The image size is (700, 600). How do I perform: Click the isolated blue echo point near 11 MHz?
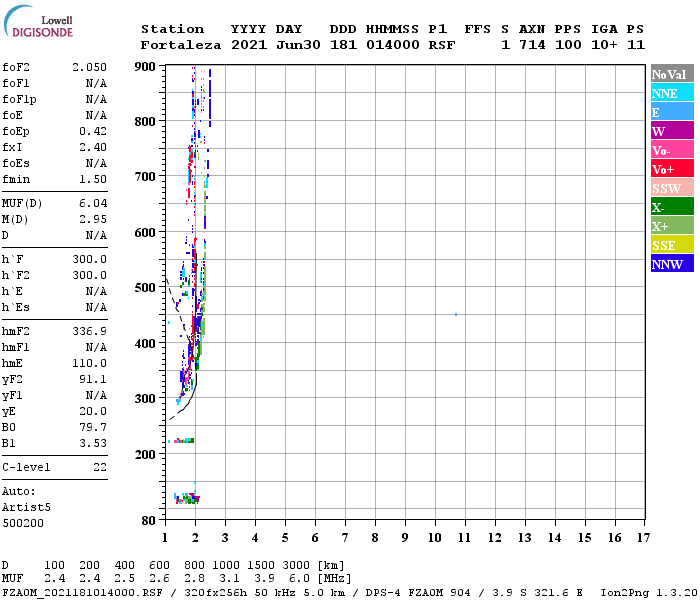click(x=456, y=315)
